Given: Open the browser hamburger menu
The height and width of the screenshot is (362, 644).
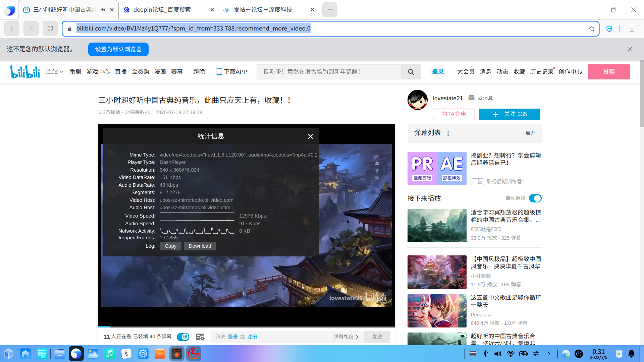Looking at the screenshot, I should pos(632,29).
